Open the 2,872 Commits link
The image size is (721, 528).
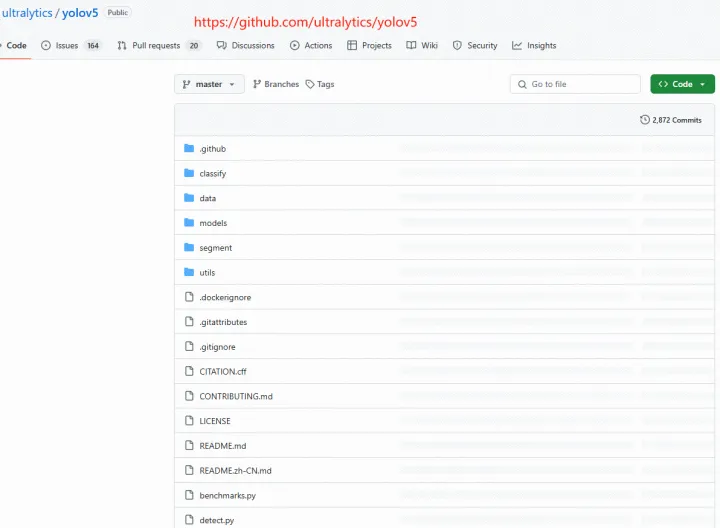[x=677, y=120]
